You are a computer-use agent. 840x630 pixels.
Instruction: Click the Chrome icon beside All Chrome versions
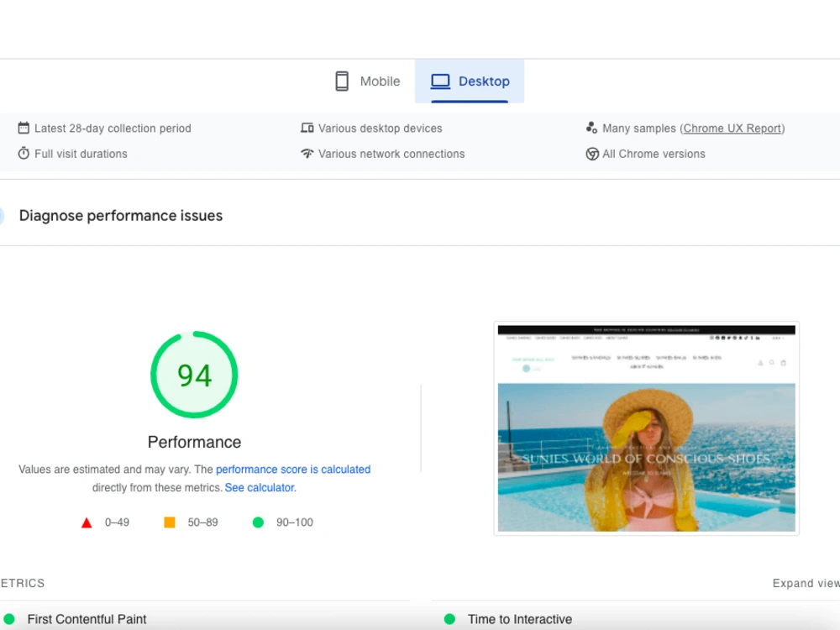(x=592, y=155)
